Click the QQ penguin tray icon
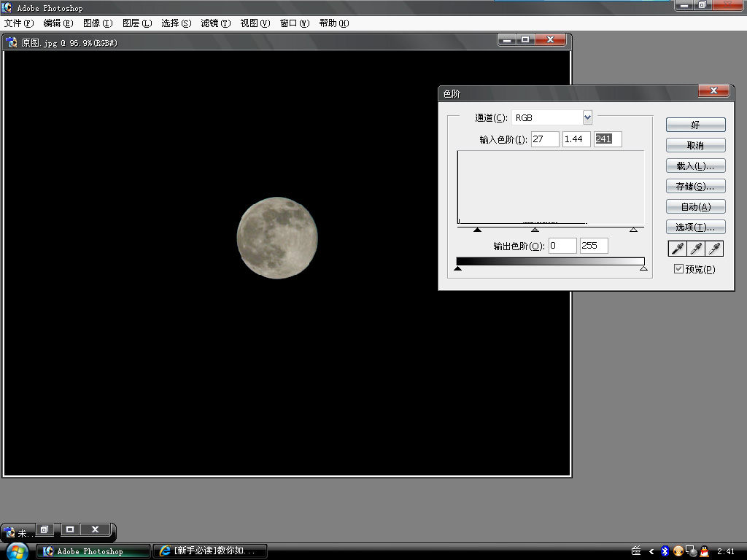Screen dimensions: 747x560 click(705, 551)
